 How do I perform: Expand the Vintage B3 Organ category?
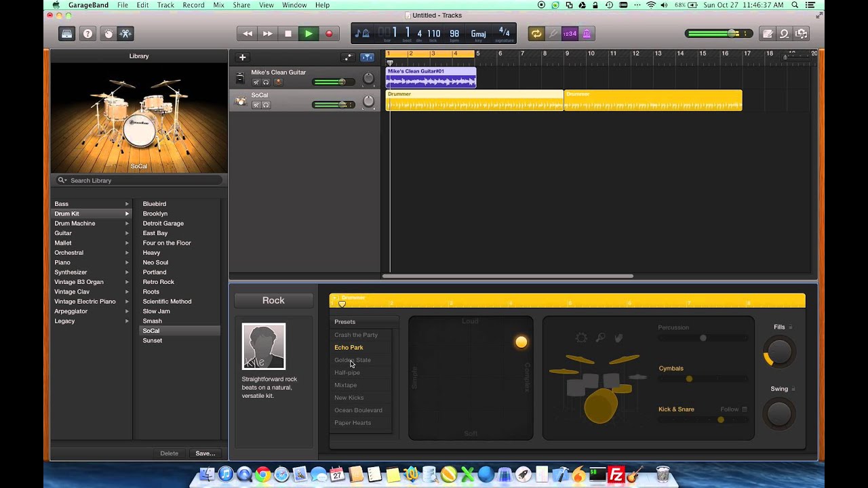pos(127,282)
